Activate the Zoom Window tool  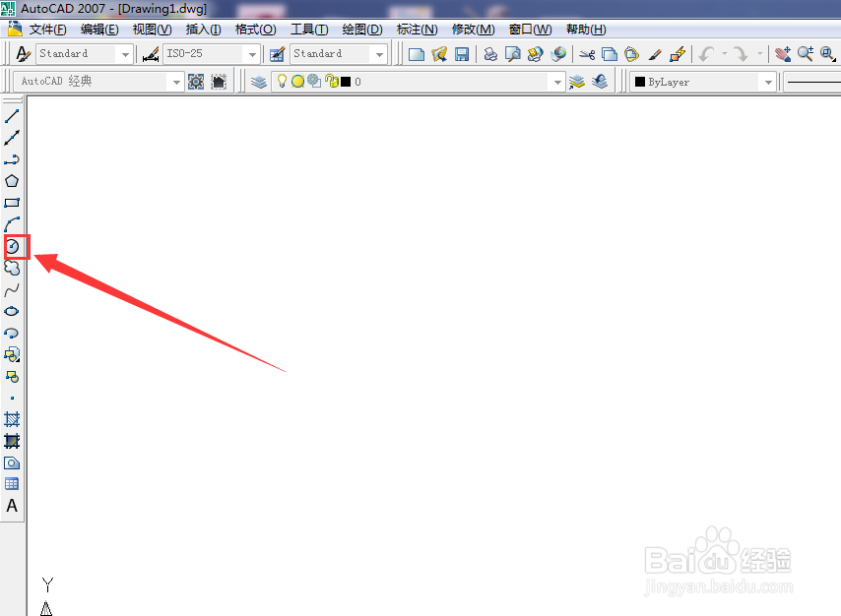pyautogui.click(x=827, y=53)
